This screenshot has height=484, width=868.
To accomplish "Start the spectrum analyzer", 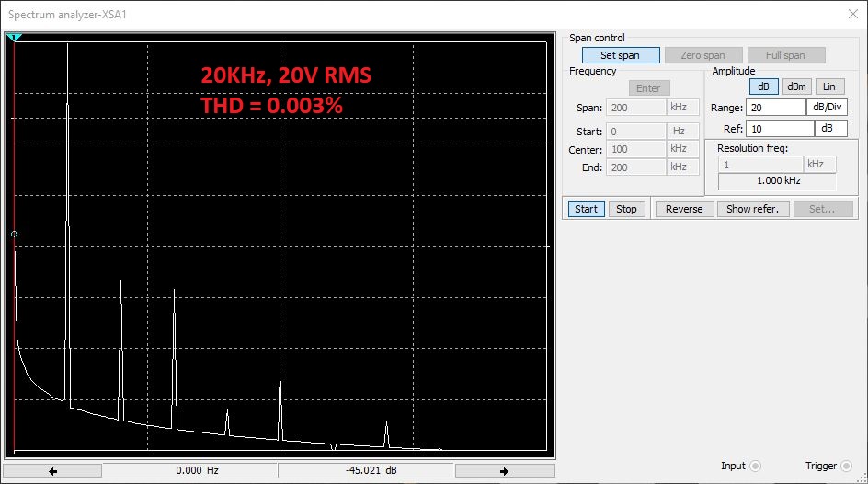I will [x=587, y=209].
